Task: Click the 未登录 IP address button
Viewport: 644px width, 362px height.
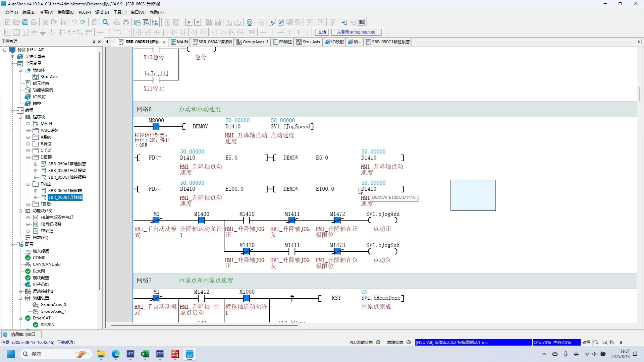Action: (356, 32)
